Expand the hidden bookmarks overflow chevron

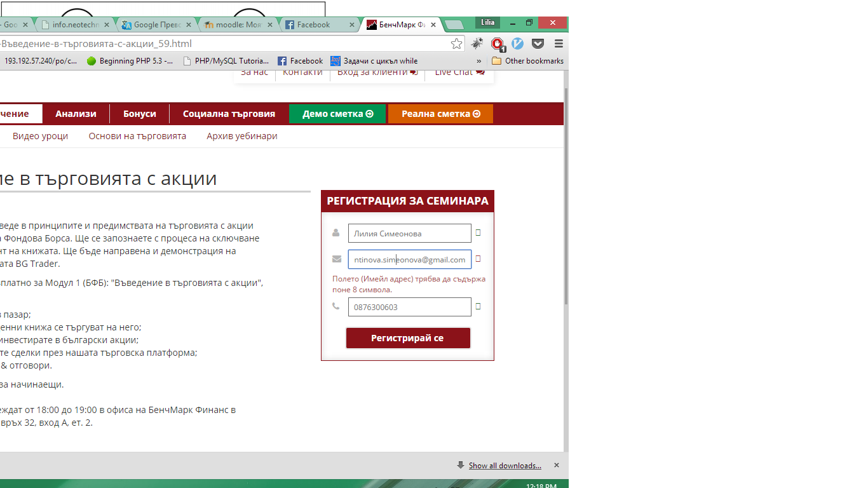[x=479, y=61]
